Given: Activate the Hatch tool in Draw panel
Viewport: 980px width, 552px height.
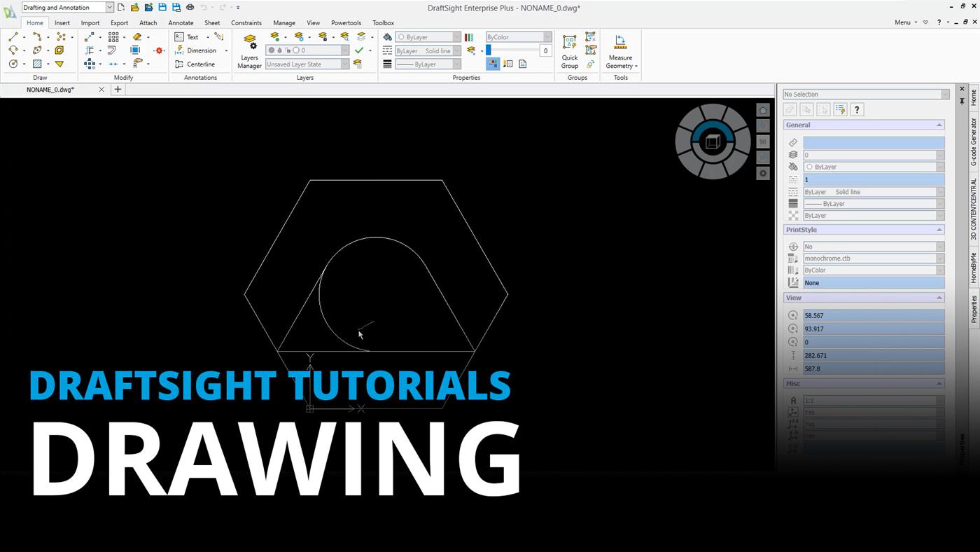Looking at the screenshot, I should click(36, 64).
